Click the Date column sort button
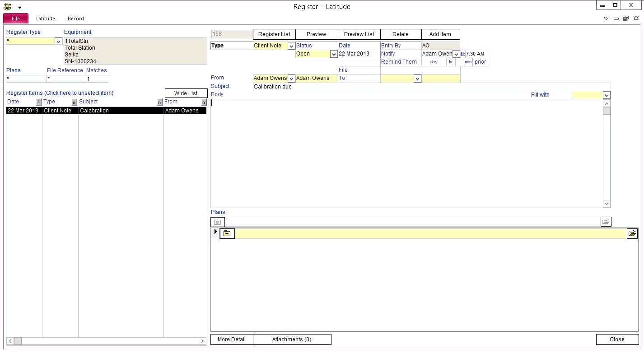The image size is (644, 353). pos(38,102)
